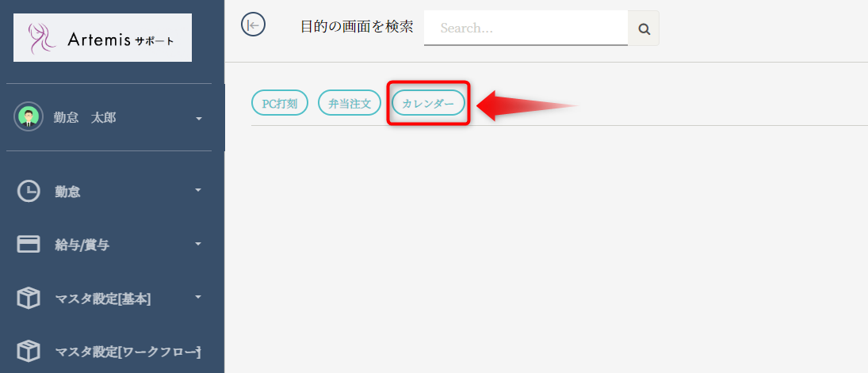Select the 給与/賞与 sidebar menu item
The width and height of the screenshot is (868, 373).
coord(109,245)
